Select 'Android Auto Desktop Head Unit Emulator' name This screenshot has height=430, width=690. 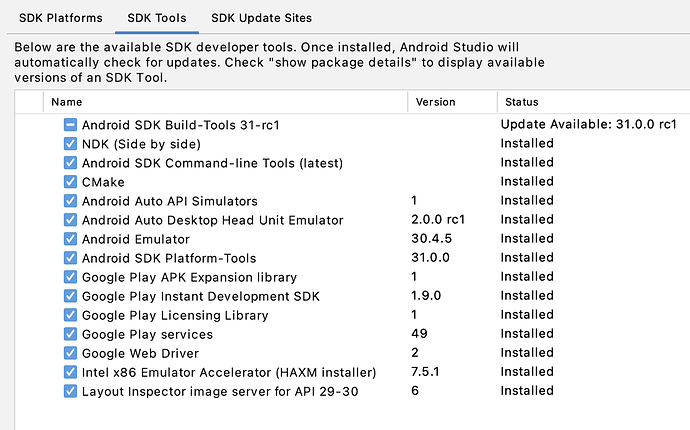[x=213, y=220]
